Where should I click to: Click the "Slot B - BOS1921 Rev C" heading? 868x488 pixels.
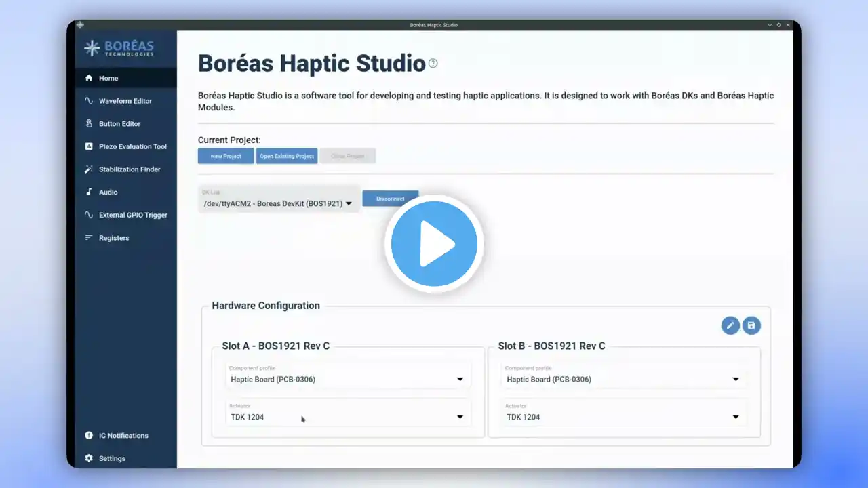click(x=552, y=346)
